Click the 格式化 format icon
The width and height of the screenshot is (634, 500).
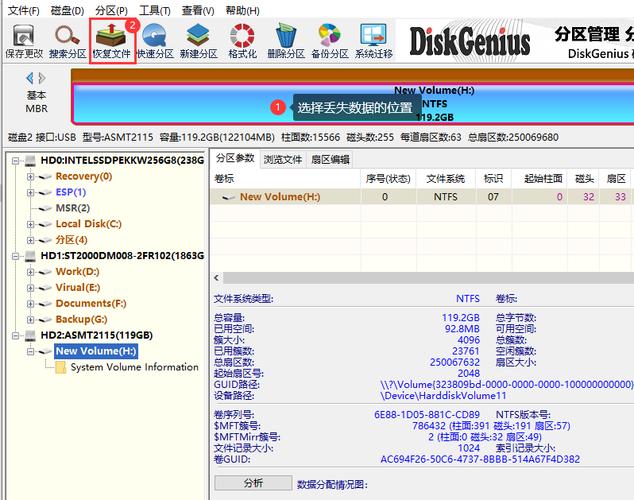[x=242, y=41]
